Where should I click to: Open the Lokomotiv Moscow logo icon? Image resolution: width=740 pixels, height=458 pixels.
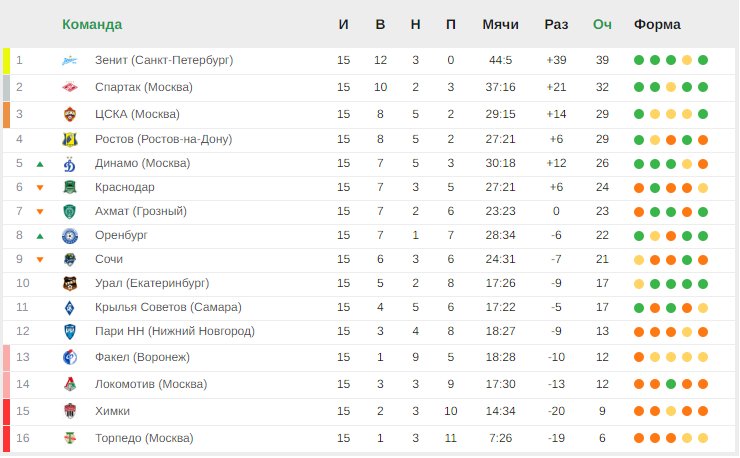(70, 384)
